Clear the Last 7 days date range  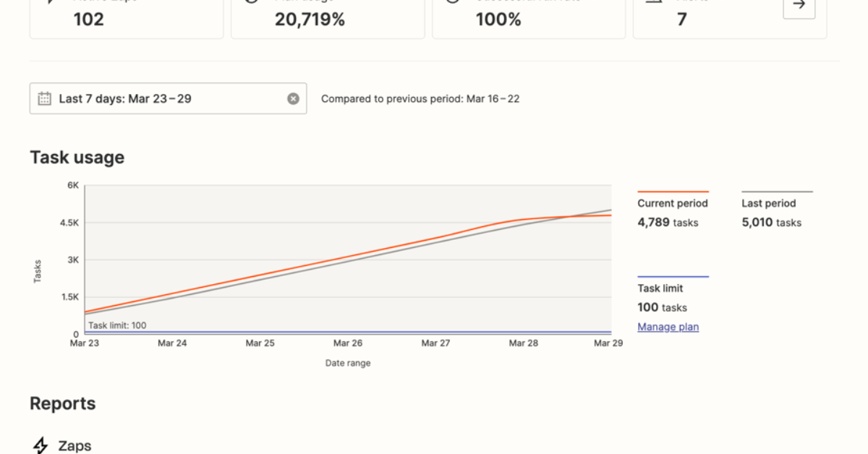coord(293,99)
